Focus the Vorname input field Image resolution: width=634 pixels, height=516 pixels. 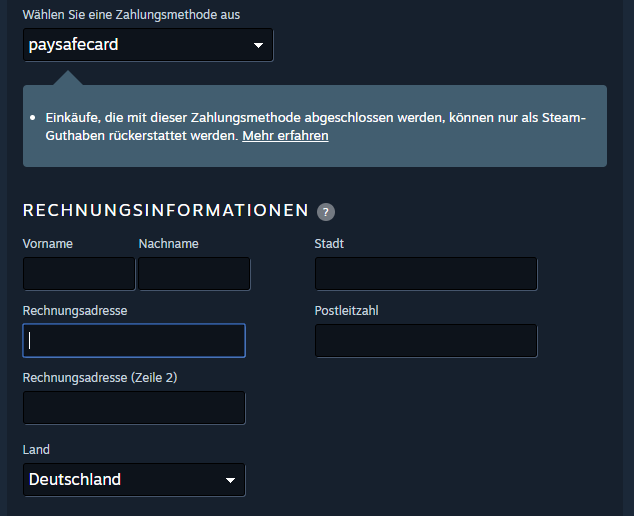click(78, 274)
